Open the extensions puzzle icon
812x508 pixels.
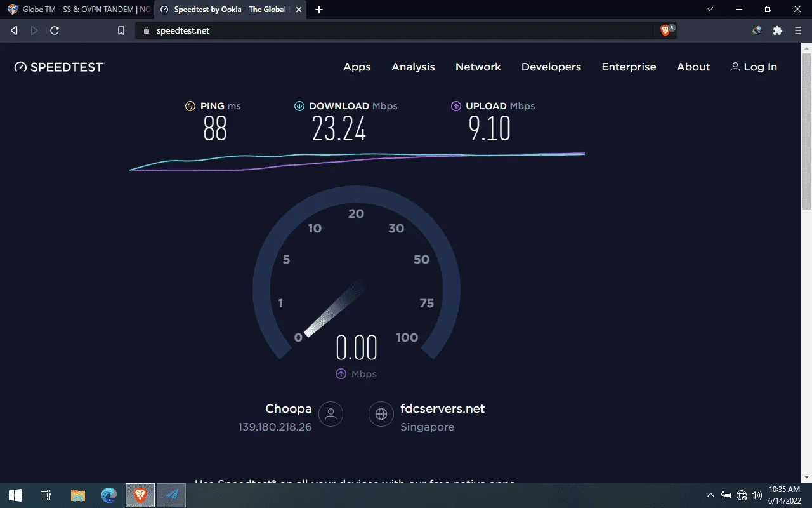(x=778, y=30)
